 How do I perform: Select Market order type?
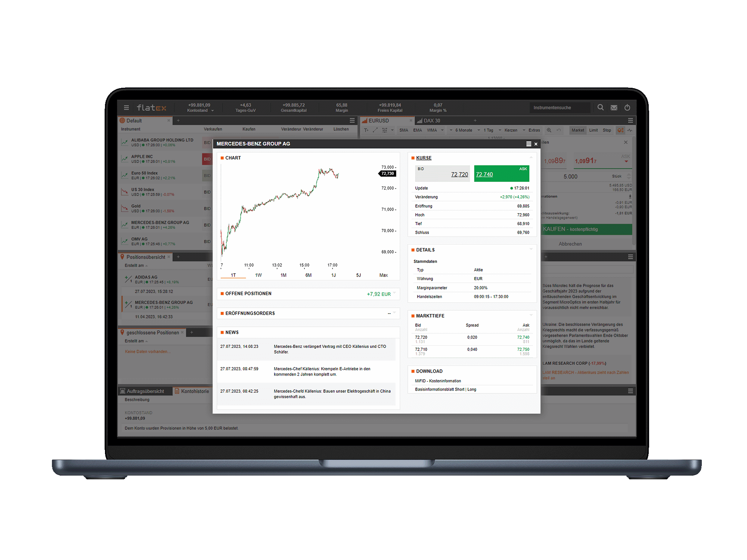point(577,130)
